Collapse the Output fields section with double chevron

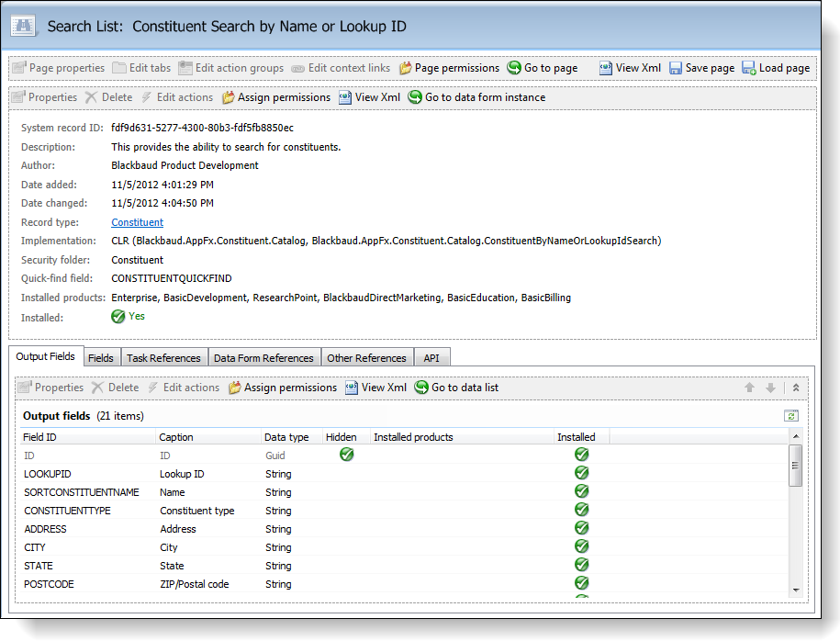[795, 388]
